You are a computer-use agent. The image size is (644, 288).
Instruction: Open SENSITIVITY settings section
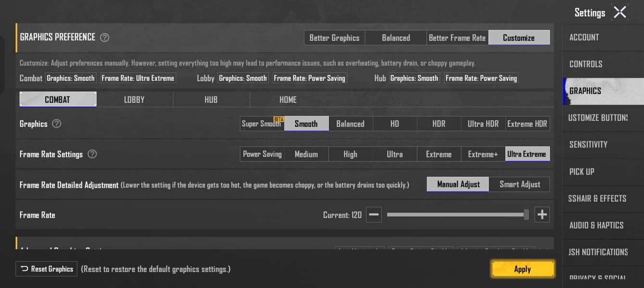click(603, 145)
